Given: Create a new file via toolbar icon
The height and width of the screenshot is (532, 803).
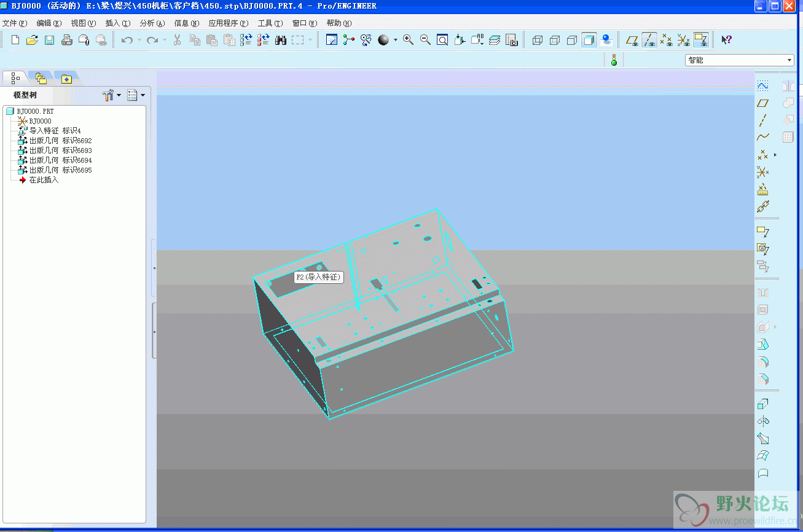Looking at the screenshot, I should click(x=15, y=40).
